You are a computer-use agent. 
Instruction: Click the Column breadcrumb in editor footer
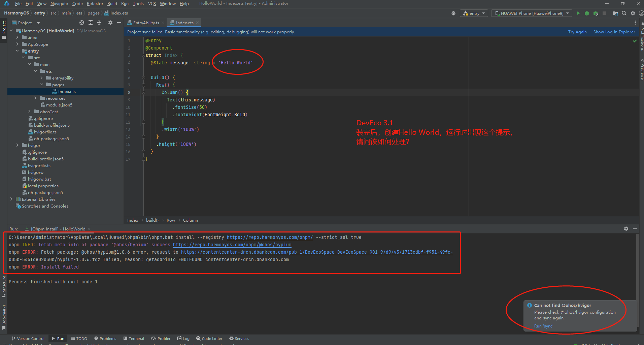[191, 220]
